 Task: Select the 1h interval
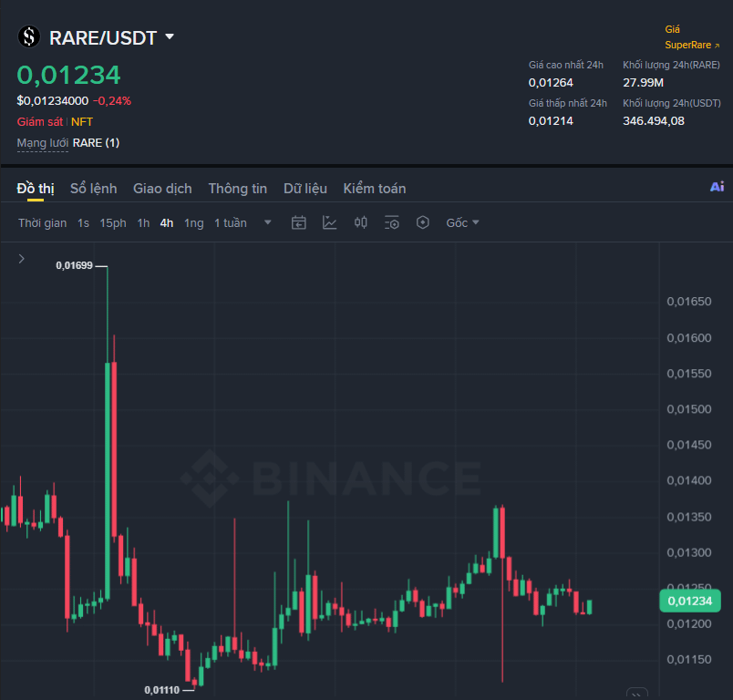tap(143, 223)
